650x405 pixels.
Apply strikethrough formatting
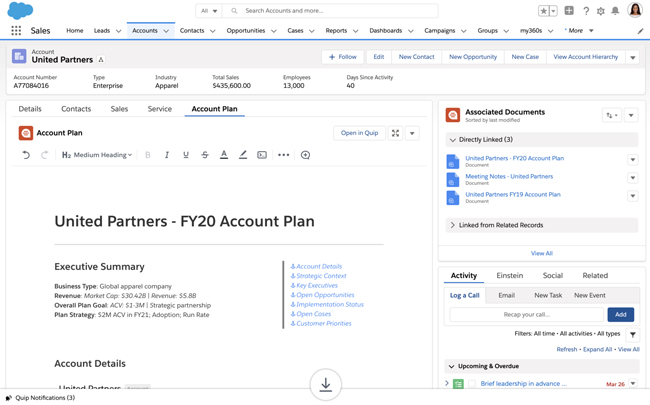205,155
